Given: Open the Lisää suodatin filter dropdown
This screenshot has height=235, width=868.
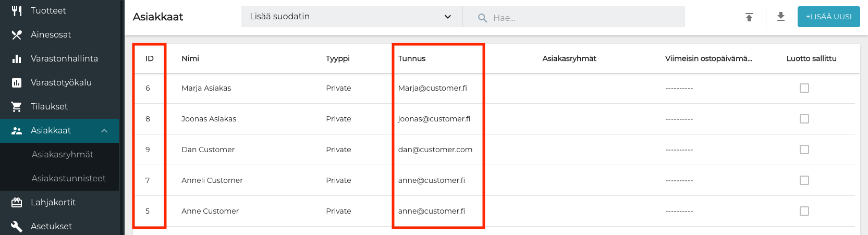Looking at the screenshot, I should [x=351, y=17].
